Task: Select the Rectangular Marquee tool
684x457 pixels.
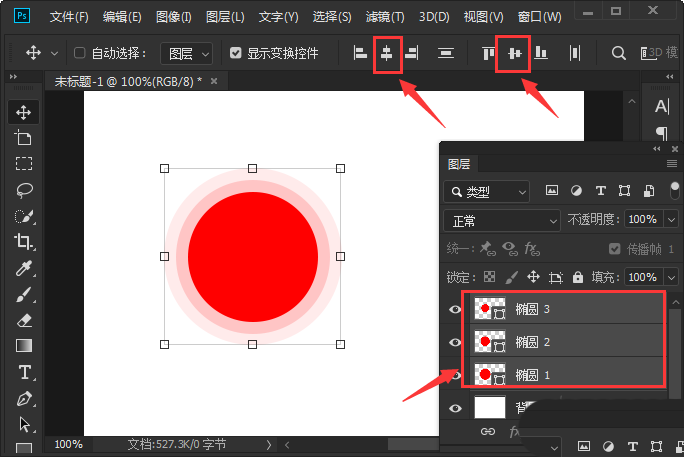Action: pyautogui.click(x=24, y=163)
